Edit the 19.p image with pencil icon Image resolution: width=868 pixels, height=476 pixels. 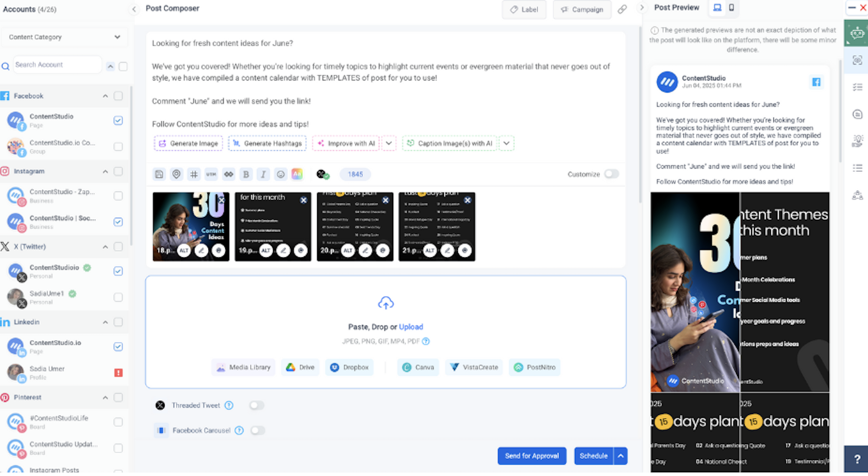coord(283,250)
